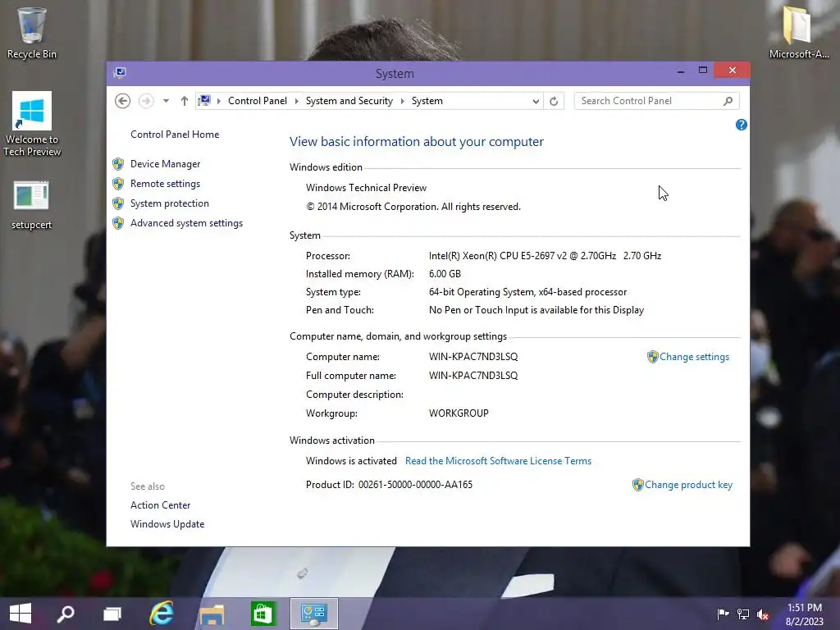Open Device Manager link
Image resolution: width=840 pixels, height=630 pixels.
(x=165, y=164)
